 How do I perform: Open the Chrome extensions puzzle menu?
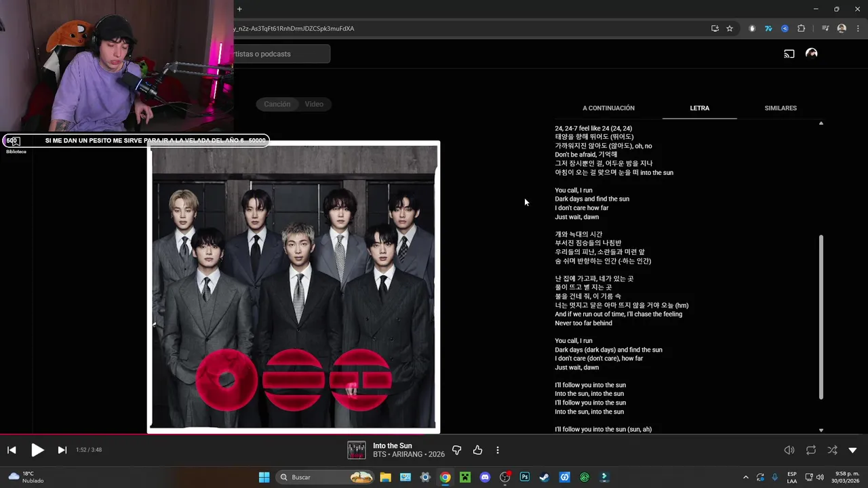coord(802,28)
